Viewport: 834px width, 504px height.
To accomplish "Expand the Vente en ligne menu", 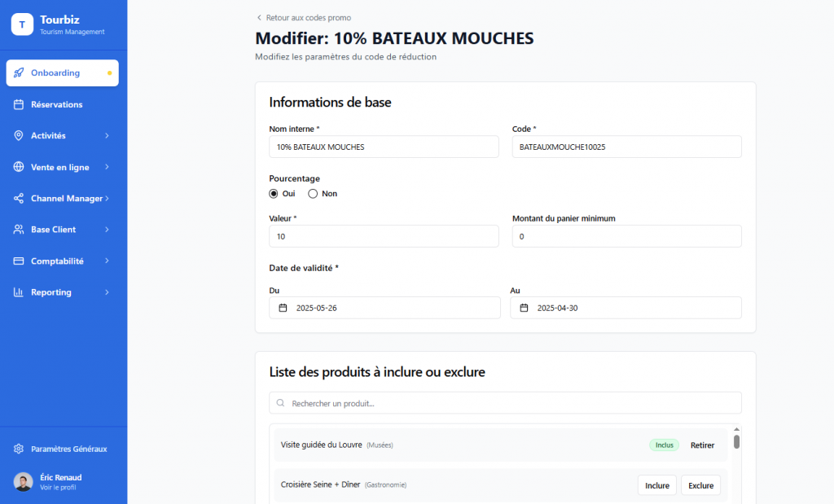I will click(62, 167).
